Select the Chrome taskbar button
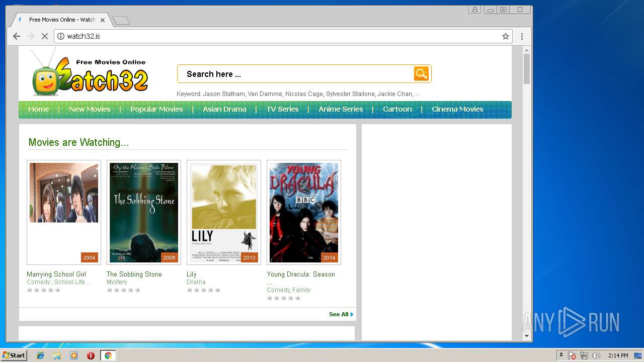Screen dimensions: 644x362 coord(108,355)
